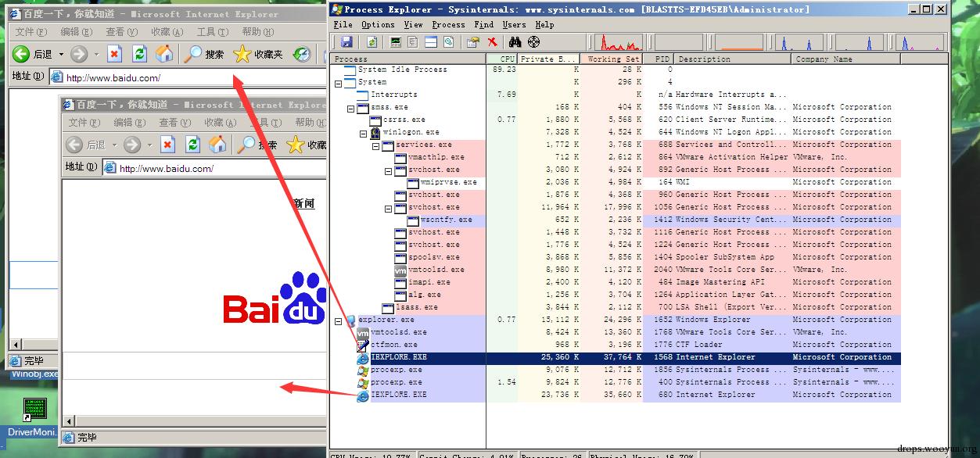
Task: Click the binoculars Find icon
Action: pos(516,42)
